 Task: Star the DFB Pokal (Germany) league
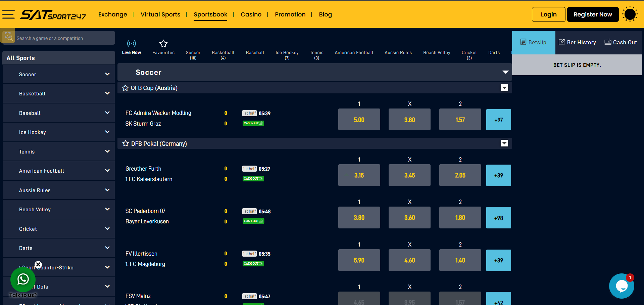[125, 143]
